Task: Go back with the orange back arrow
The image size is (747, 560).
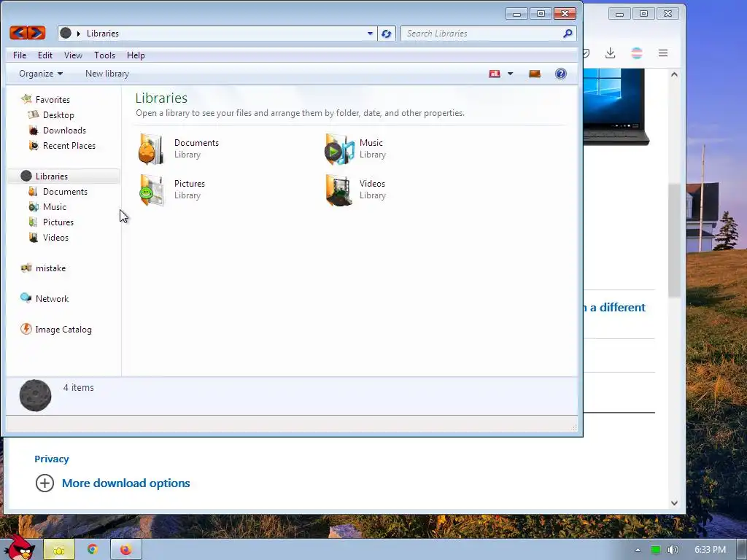Action: pos(18,33)
